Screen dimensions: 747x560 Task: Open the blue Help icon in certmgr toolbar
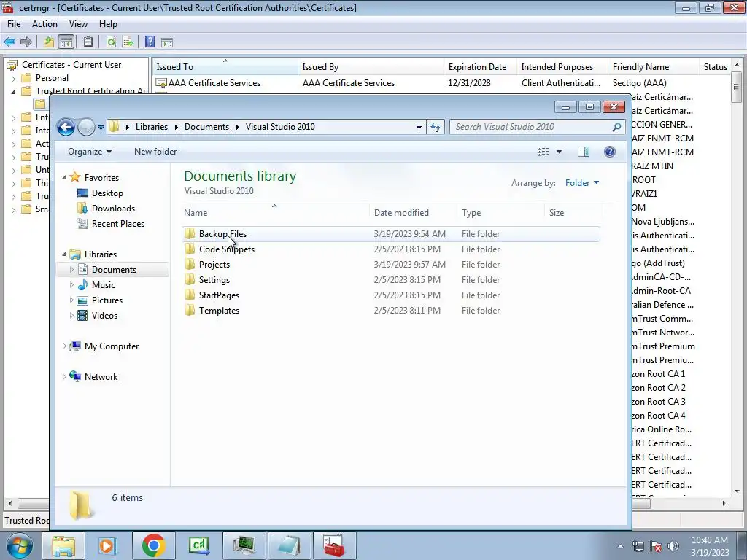[150, 42]
